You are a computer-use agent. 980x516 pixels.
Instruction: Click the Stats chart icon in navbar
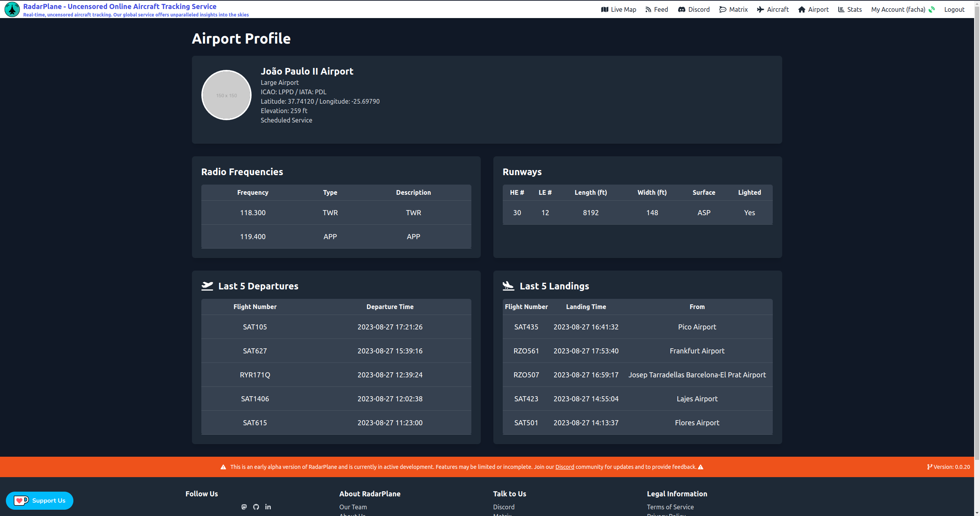(841, 9)
